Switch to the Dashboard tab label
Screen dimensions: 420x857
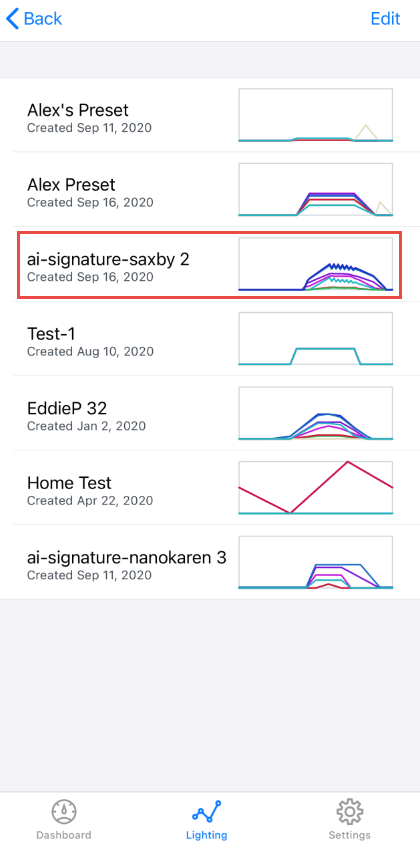[x=64, y=835]
